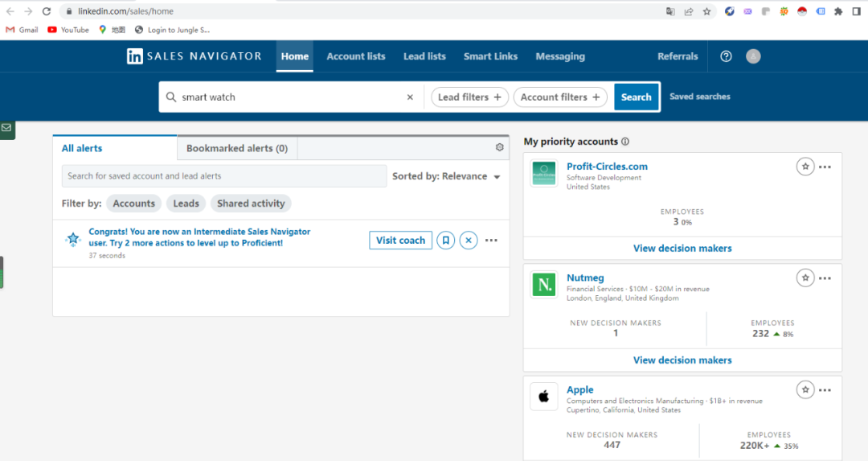Filter alerts by Shared activity
This screenshot has width=868, height=461.
[251, 204]
